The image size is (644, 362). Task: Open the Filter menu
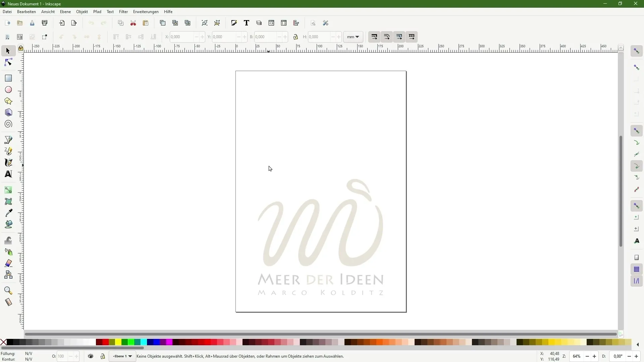[x=123, y=12]
